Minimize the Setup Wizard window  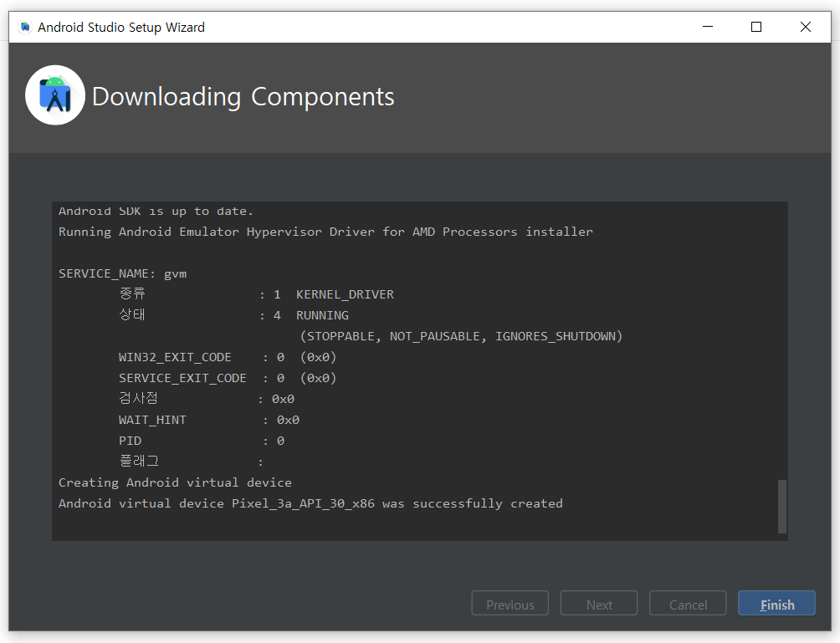(x=708, y=27)
